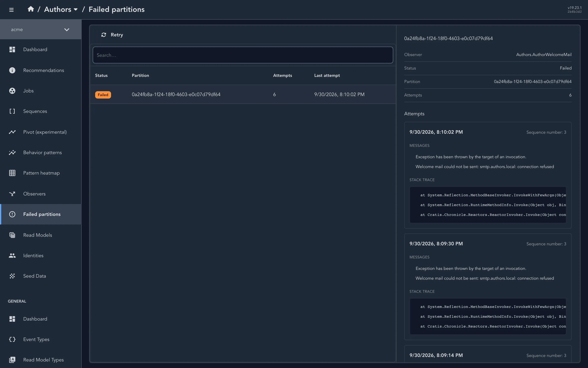Click the 8:10:02 PM attempt stack trace
This screenshot has width=588, height=368.
click(x=488, y=205)
